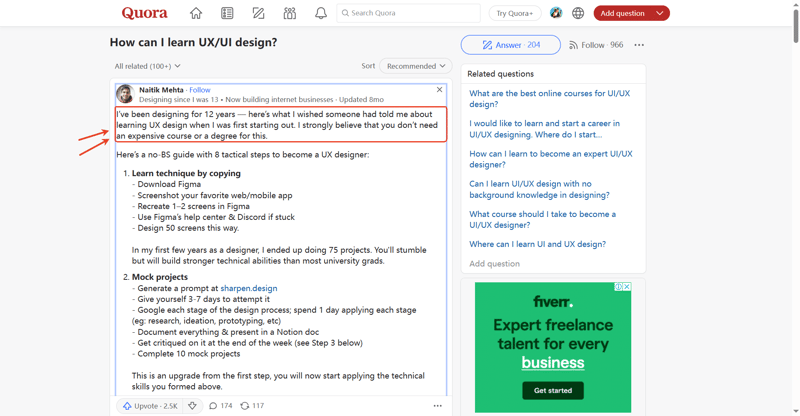The width and height of the screenshot is (800, 416).
Task: Share the answer (117 shares)
Action: (x=252, y=406)
